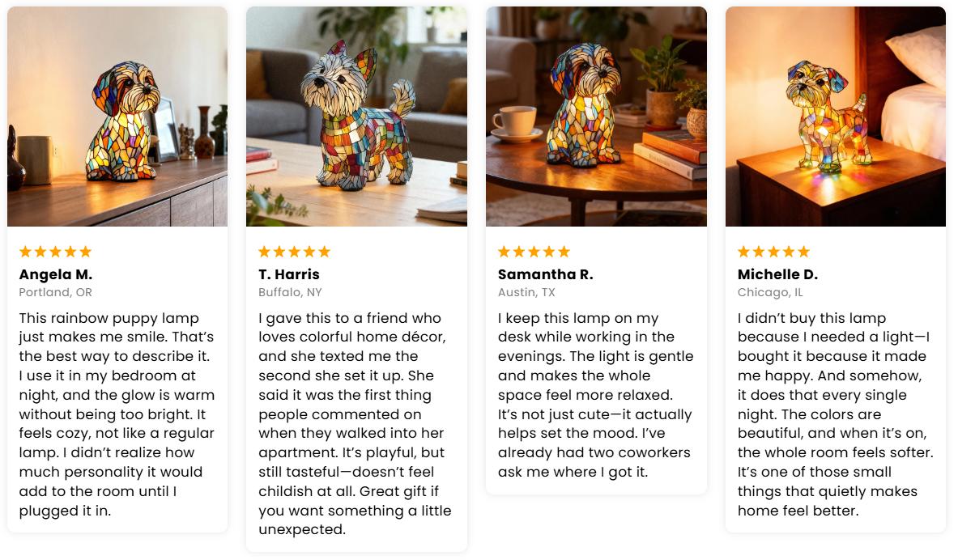
Task: Click the Buffalo, NY location text
Action: click(x=290, y=292)
